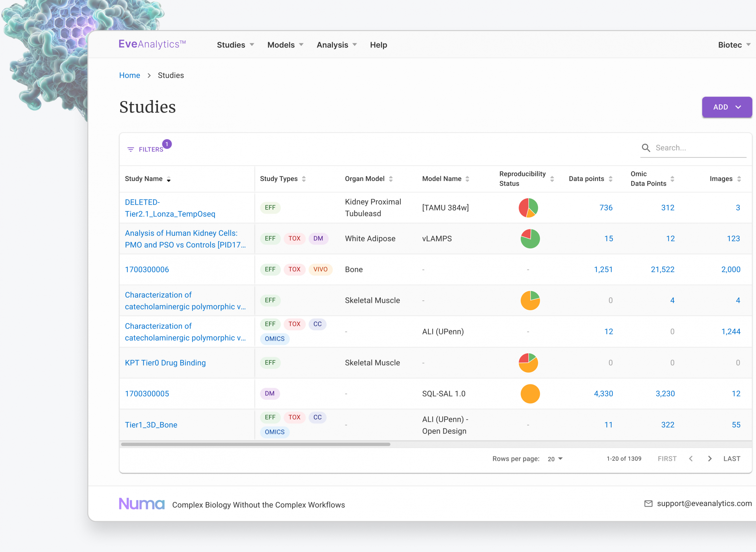Click pie chart for 1700300005 reproducibility status
756x552 pixels.
click(x=530, y=394)
